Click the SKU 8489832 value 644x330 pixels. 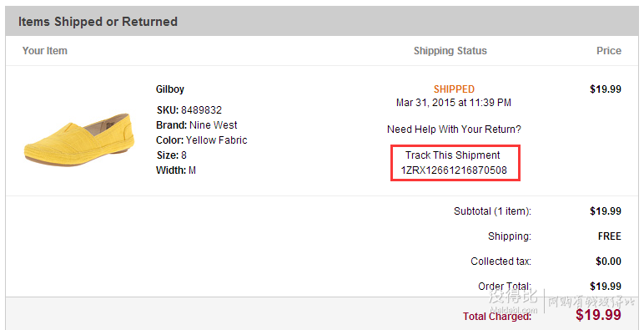click(x=201, y=110)
